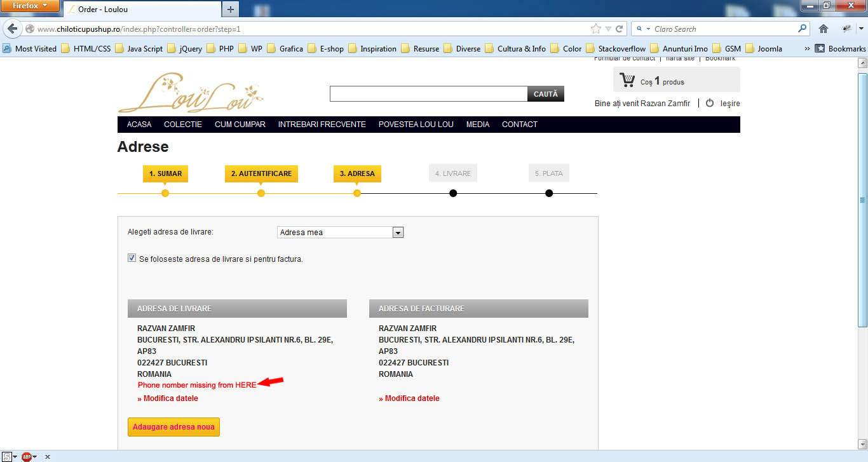Click the site identity globe icon
The height and width of the screenshot is (462, 868).
[30, 29]
